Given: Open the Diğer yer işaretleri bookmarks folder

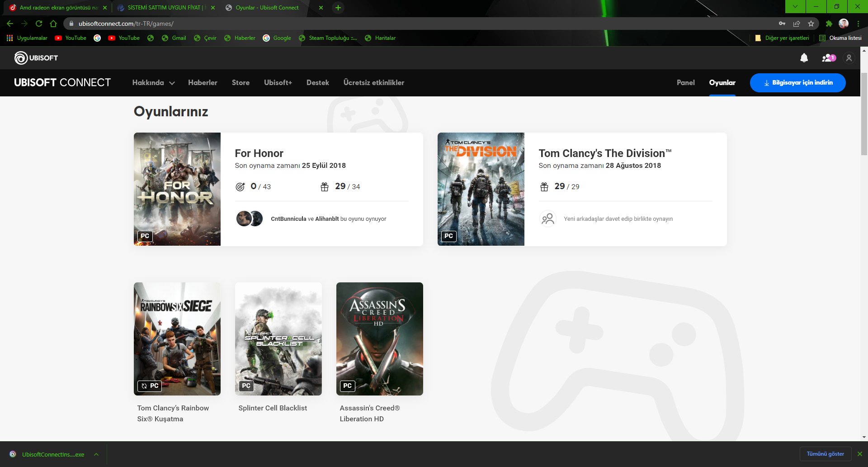Looking at the screenshot, I should click(782, 38).
